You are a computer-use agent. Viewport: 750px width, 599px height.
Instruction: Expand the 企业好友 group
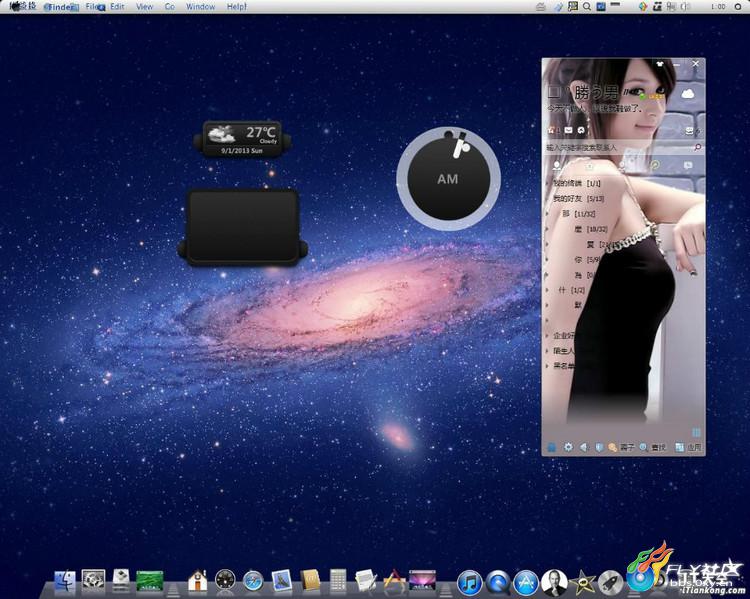coord(562,335)
